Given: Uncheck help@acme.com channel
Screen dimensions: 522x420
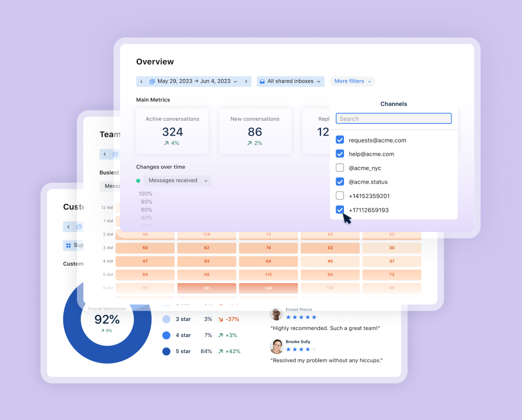Looking at the screenshot, I should pos(340,154).
